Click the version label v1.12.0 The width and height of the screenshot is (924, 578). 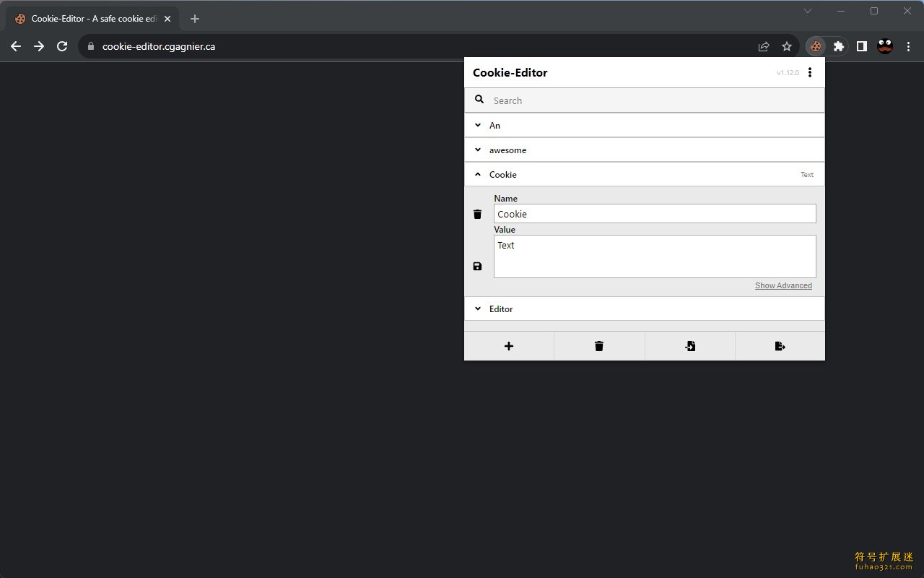coord(788,73)
